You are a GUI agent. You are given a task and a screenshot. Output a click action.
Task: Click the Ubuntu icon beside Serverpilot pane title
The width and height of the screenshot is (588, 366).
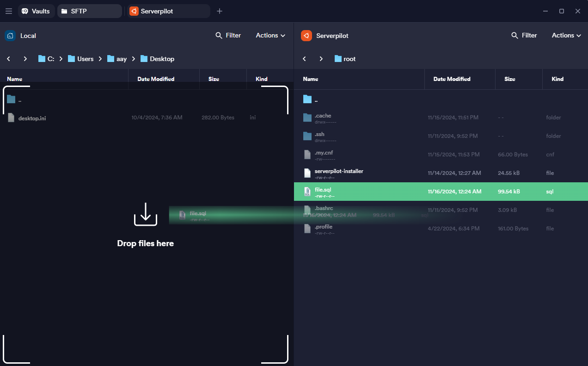(306, 36)
